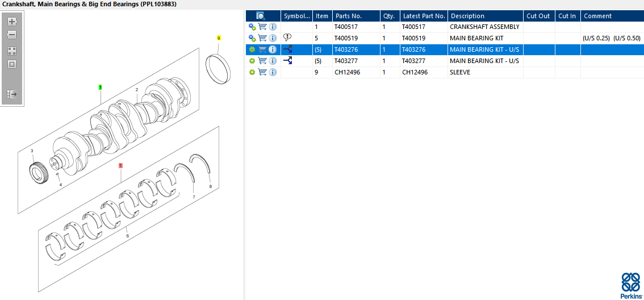The width and height of the screenshot is (644, 300).
Task: Click the Cut In column header
Action: pyautogui.click(x=567, y=16)
